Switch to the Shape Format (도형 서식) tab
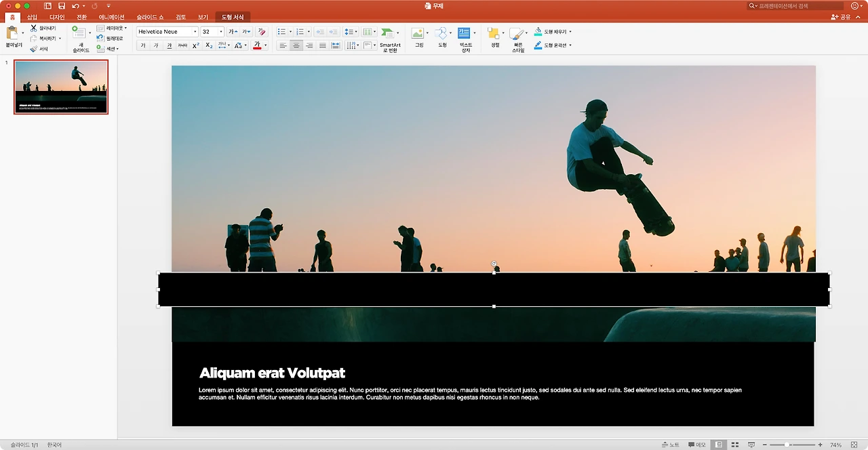The image size is (868, 450). pos(233,17)
